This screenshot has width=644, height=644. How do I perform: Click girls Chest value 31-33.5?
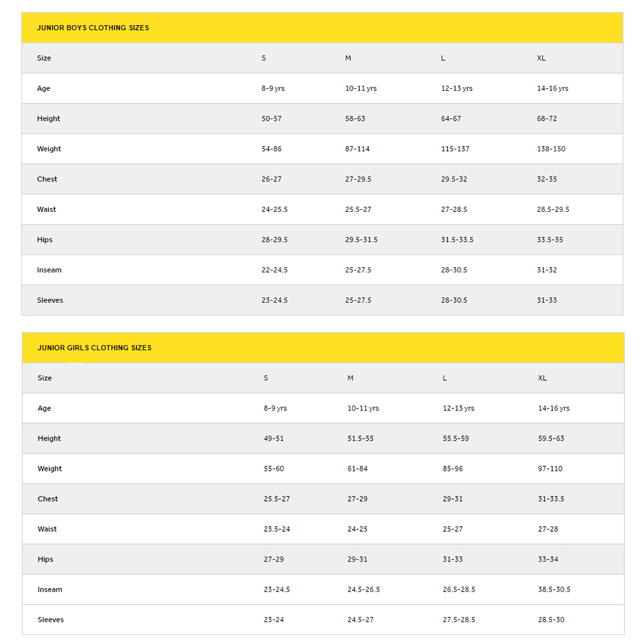point(551,499)
